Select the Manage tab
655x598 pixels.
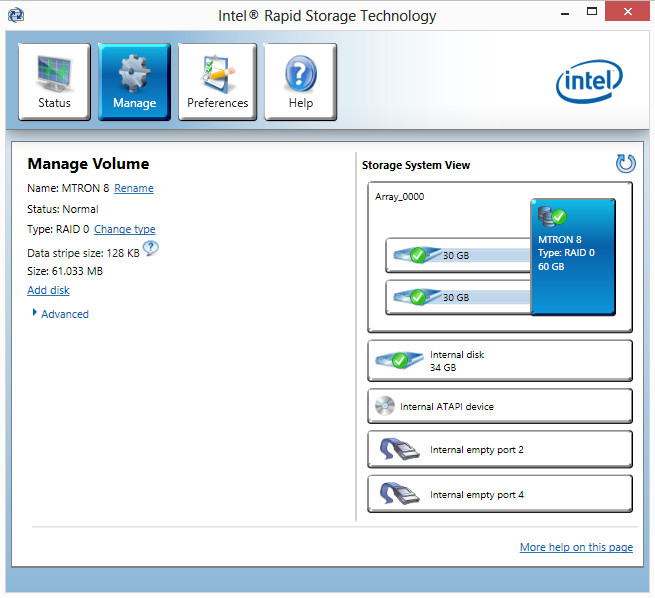135,82
